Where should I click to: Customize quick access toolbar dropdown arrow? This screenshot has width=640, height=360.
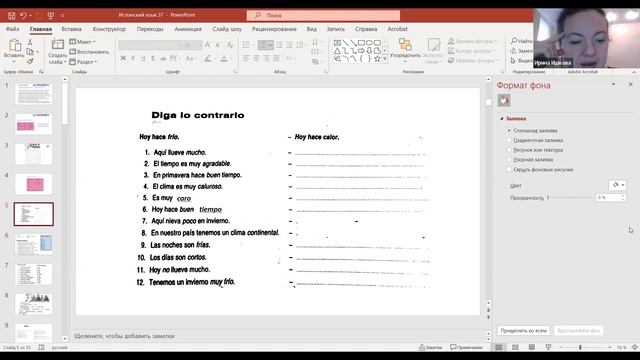coord(62,16)
